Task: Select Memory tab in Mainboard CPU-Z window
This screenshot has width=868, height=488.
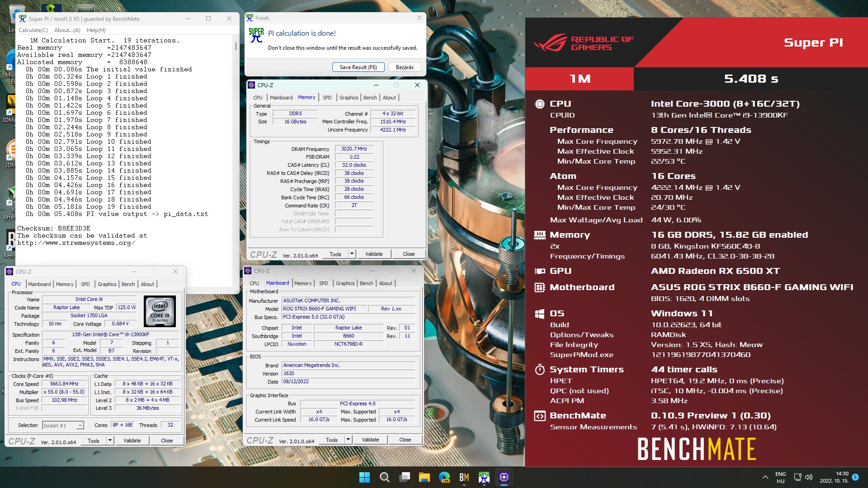Action: (303, 283)
